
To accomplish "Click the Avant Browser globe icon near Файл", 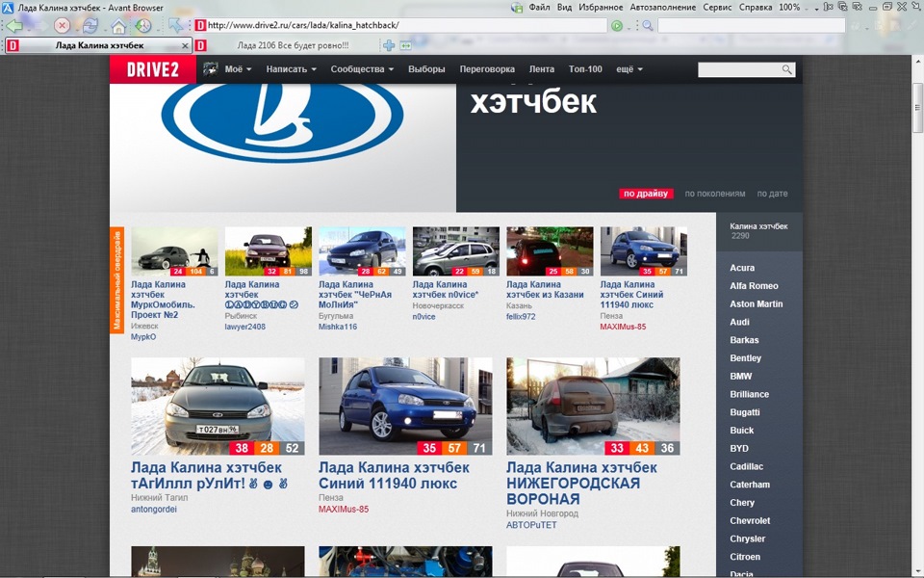I will [517, 8].
